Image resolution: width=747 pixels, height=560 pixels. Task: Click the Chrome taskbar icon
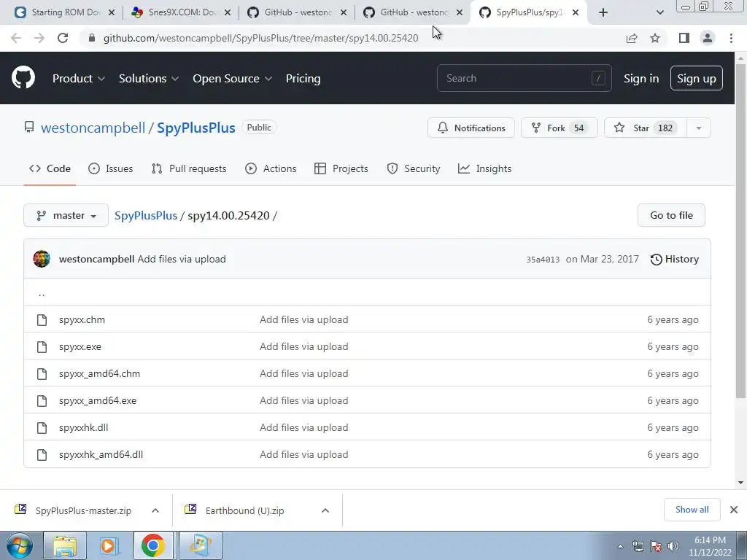pyautogui.click(x=153, y=545)
